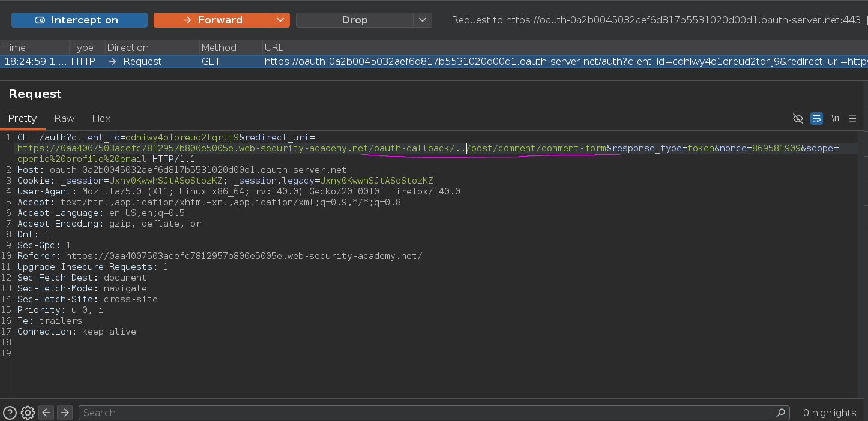
Task: Click the client_id value cdhiwy4o1oreud2tqrlj9
Action: (182, 137)
